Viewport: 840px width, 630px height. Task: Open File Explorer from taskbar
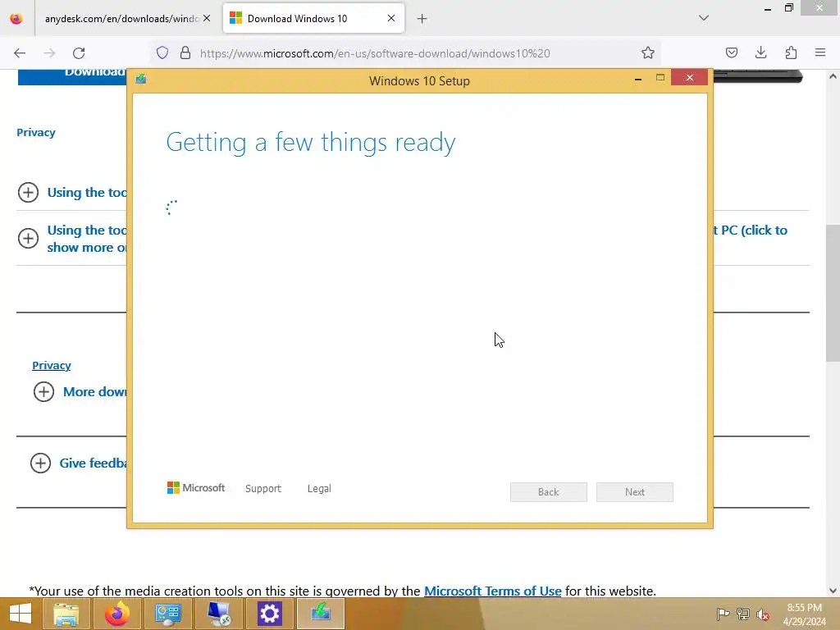click(66, 614)
